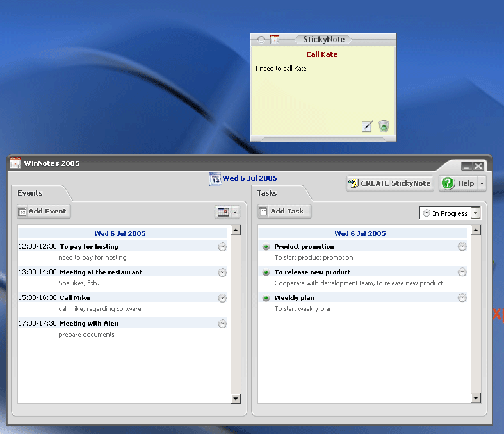Image resolution: width=504 pixels, height=434 pixels.
Task: Click the 'need to pay for hosting' description
Action: [x=93, y=257]
